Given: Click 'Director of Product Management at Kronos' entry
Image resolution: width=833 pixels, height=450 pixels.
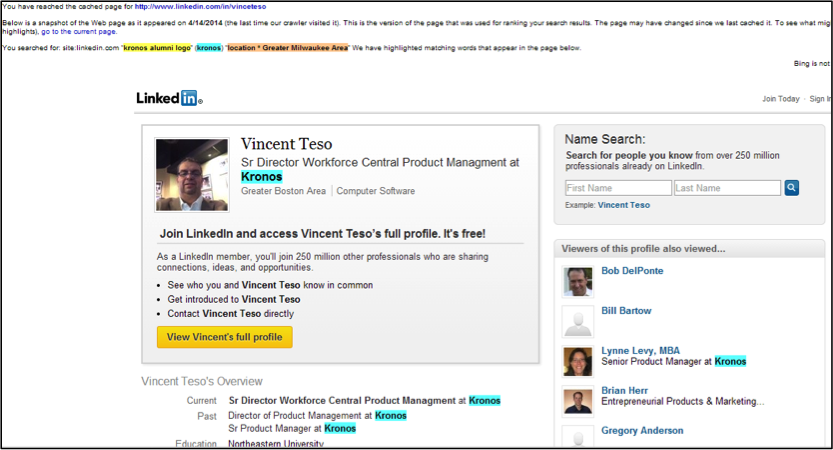Looking at the screenshot, I should 317,415.
